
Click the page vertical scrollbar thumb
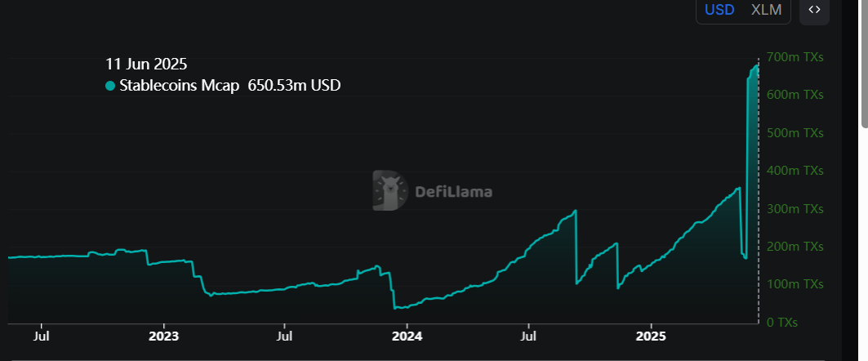click(864, 64)
